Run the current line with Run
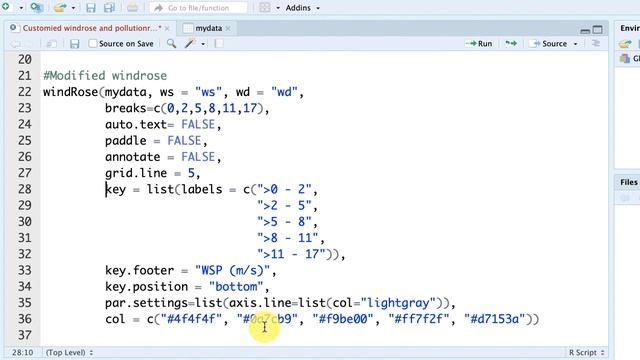The height and width of the screenshot is (360, 640). [x=479, y=43]
